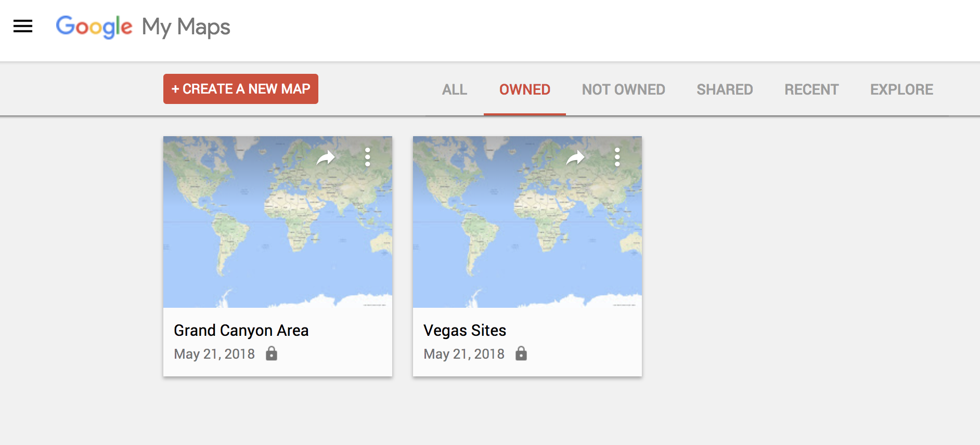The height and width of the screenshot is (445, 980).
Task: Switch to the ALL tab
Action: 454,89
